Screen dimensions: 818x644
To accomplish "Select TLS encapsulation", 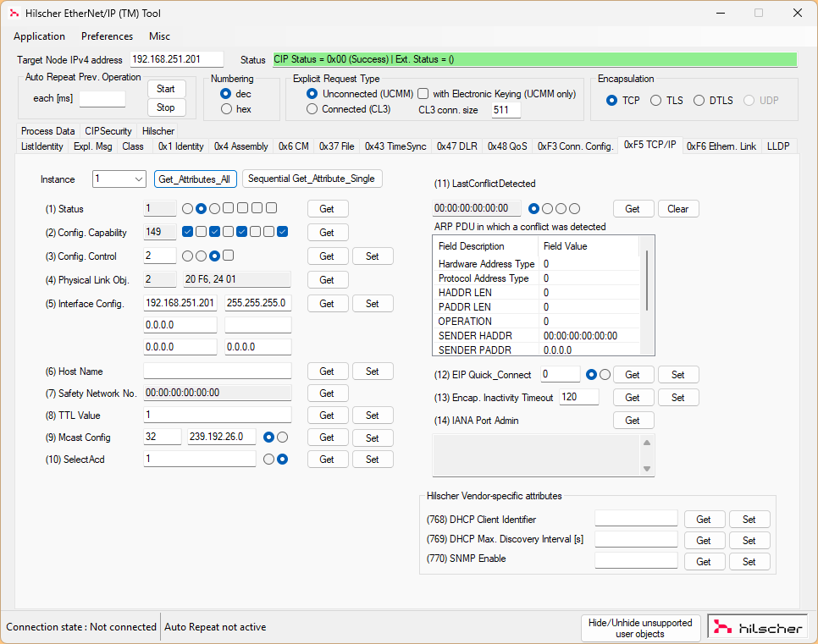I will (655, 100).
